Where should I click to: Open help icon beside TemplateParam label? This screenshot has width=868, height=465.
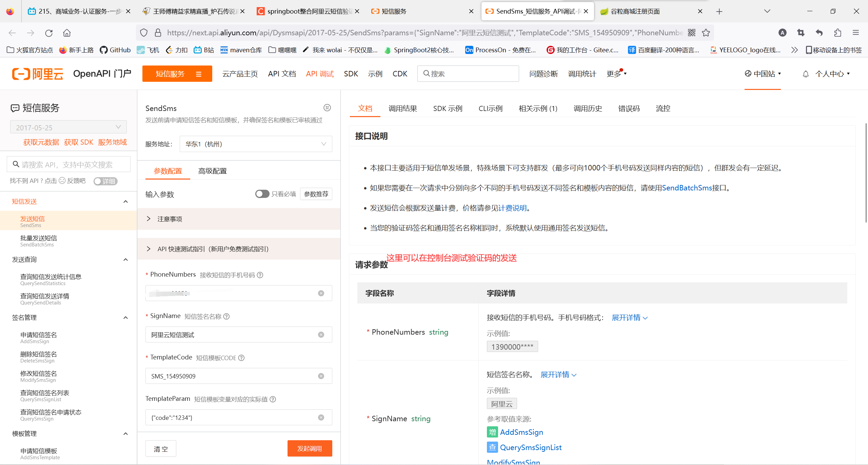tap(273, 399)
